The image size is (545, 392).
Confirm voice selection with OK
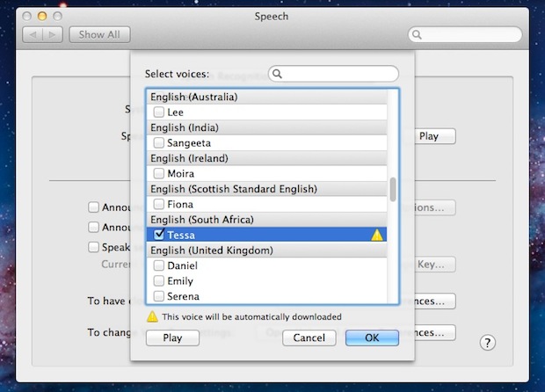372,338
